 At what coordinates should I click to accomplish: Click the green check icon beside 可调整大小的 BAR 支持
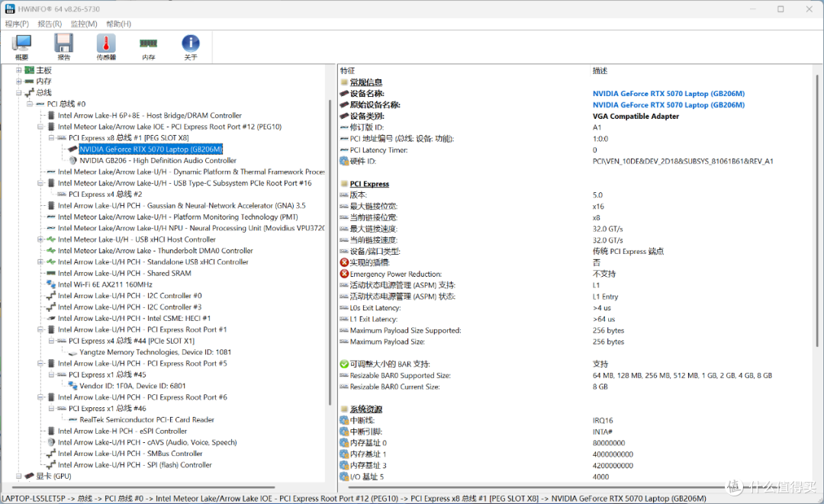[x=344, y=364]
